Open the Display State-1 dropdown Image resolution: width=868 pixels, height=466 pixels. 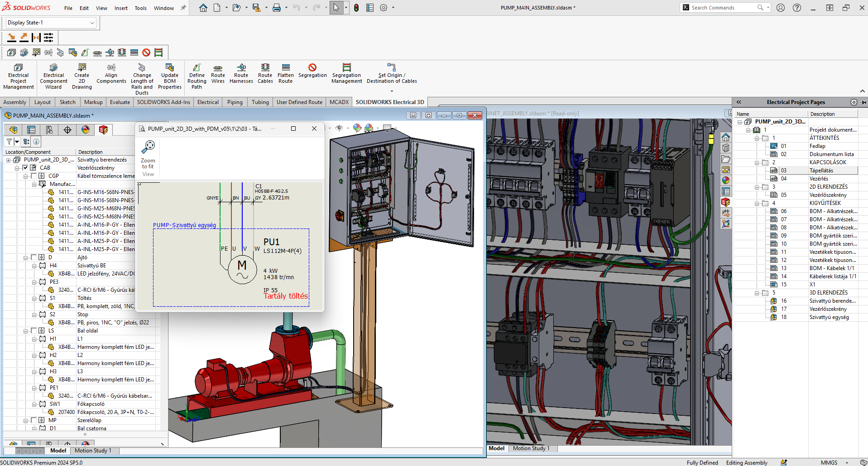tap(51, 23)
